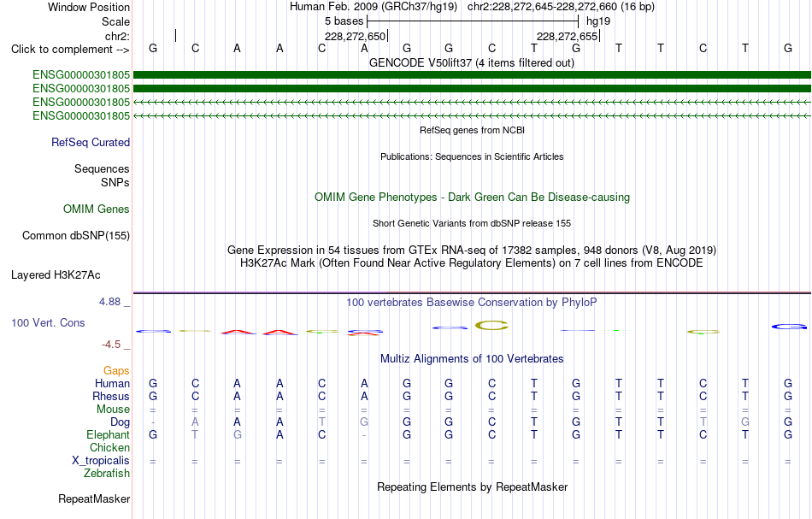Image resolution: width=812 pixels, height=519 pixels.
Task: Click the Window Position label
Action: [89, 7]
